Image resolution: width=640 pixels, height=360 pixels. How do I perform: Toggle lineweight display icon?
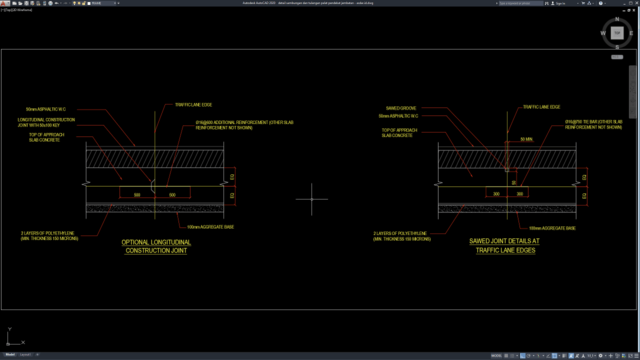(x=564, y=356)
